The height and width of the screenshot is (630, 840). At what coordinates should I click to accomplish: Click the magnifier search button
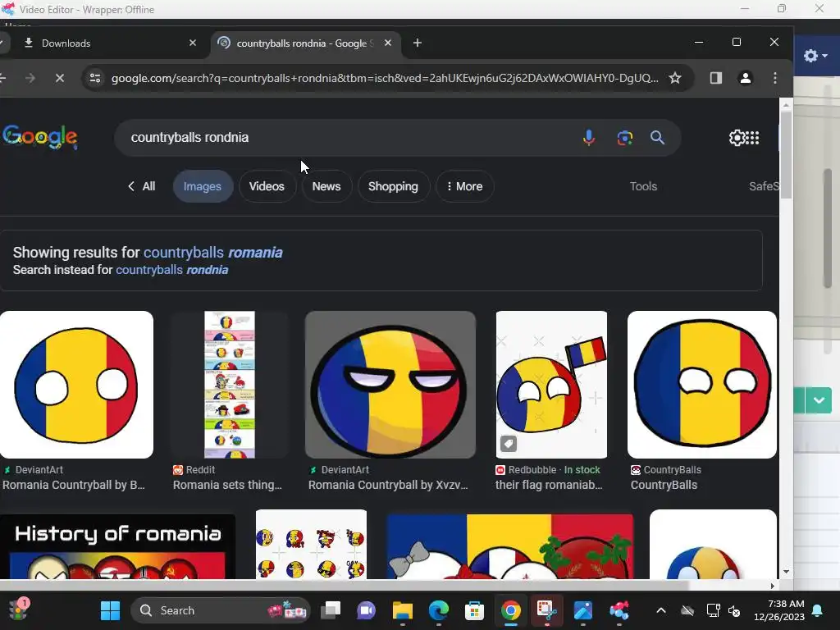pyautogui.click(x=657, y=138)
